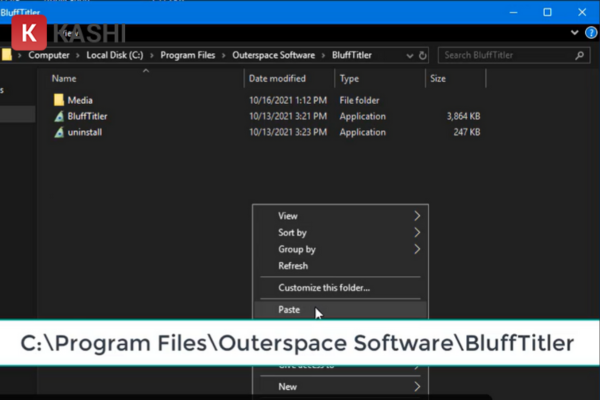Click the date 10/16/2021 1:12 PM
The image size is (600, 400).
288,100
